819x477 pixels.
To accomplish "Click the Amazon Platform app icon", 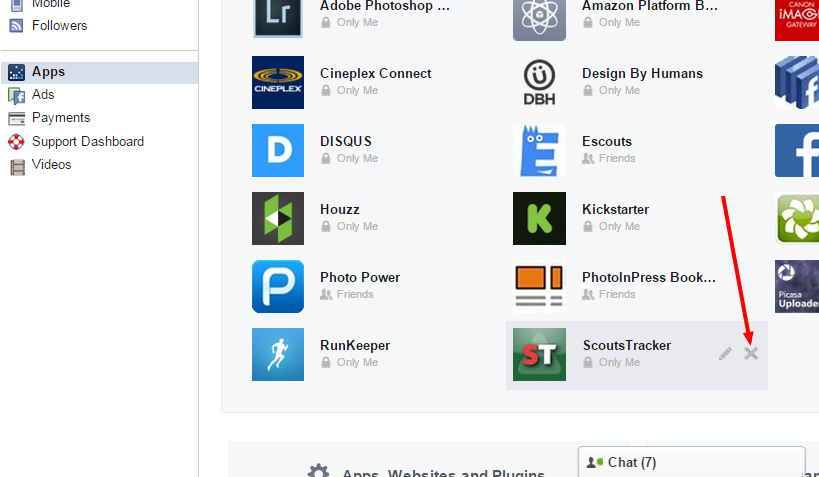I will (x=539, y=20).
